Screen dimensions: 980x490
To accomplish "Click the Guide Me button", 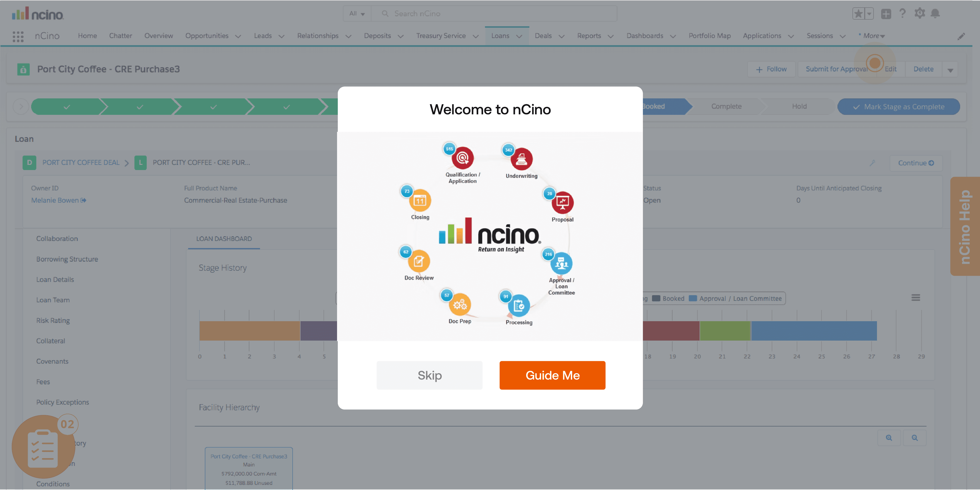I will [552, 375].
